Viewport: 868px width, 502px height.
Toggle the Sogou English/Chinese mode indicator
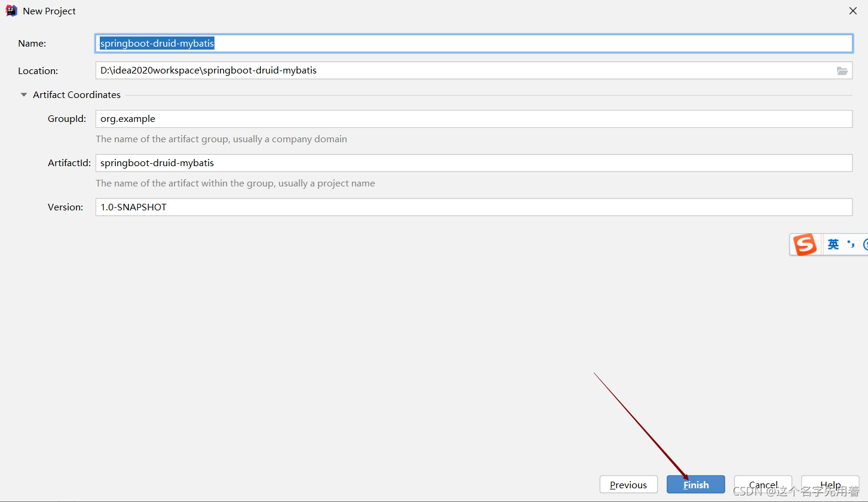click(x=833, y=244)
